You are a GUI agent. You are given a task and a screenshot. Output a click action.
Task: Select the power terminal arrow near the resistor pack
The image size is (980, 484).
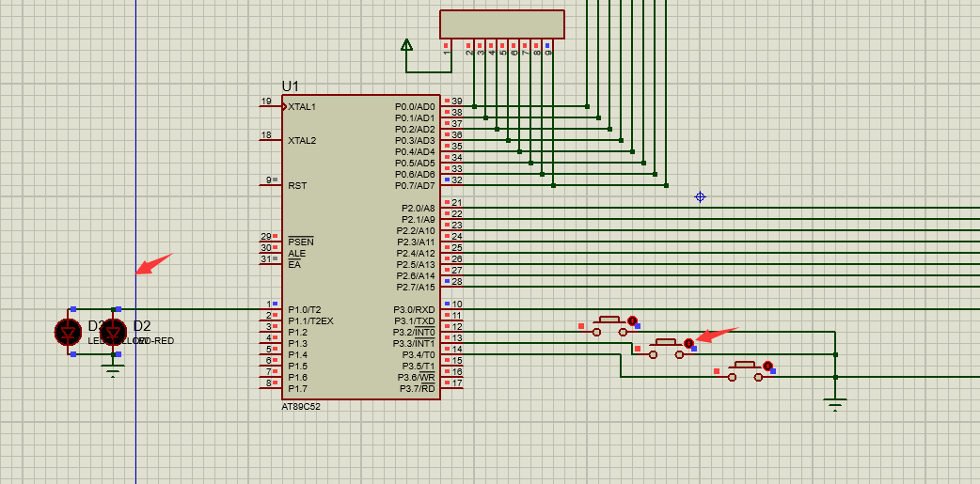coord(407,45)
